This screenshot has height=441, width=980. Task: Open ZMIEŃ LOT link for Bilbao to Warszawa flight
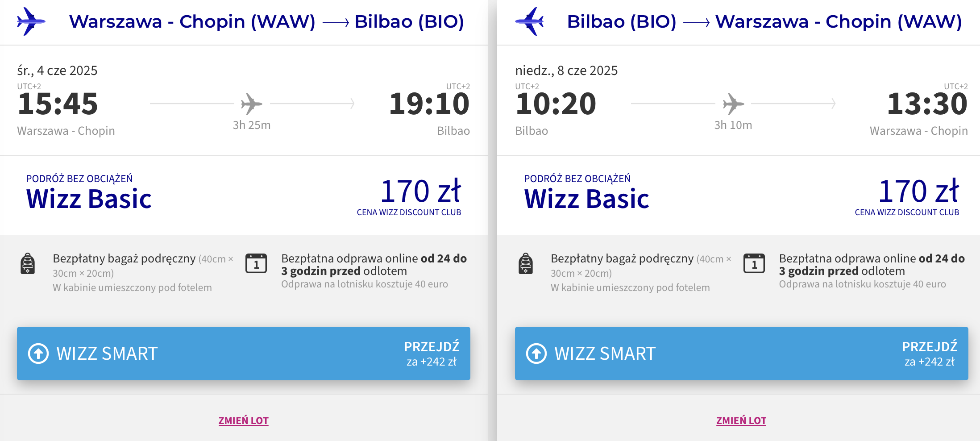pos(741,420)
